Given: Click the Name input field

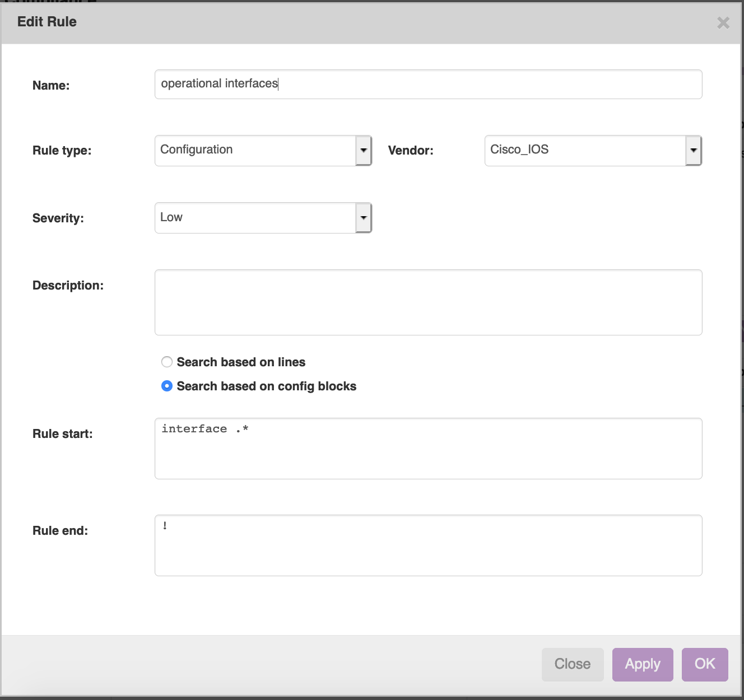Looking at the screenshot, I should (428, 84).
